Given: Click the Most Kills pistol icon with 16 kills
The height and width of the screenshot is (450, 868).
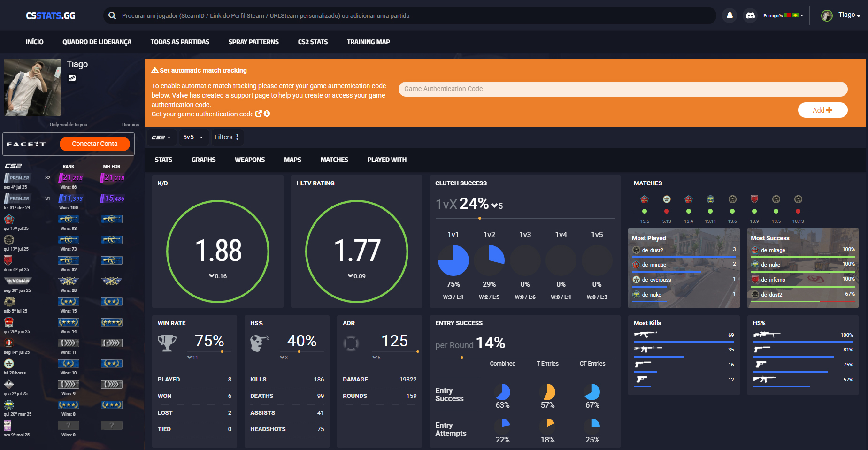Looking at the screenshot, I should click(x=643, y=364).
